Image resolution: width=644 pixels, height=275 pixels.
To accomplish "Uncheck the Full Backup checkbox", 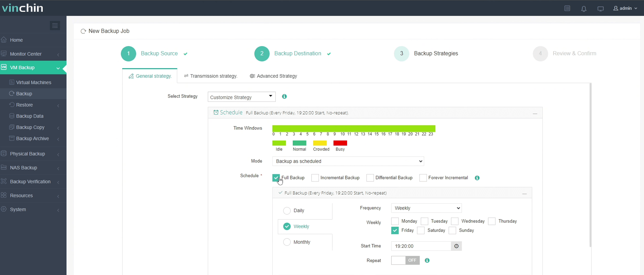I will [276, 178].
